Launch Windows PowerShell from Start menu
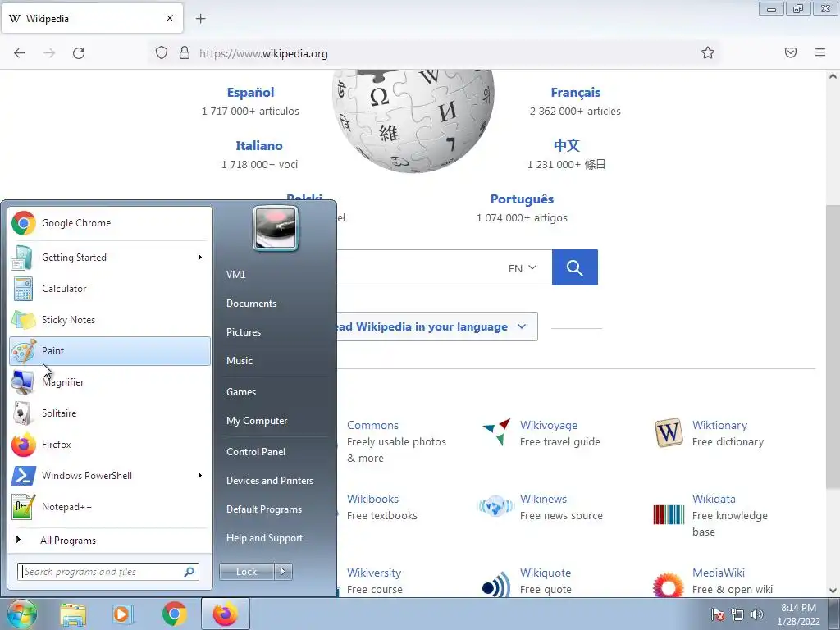 click(110, 475)
